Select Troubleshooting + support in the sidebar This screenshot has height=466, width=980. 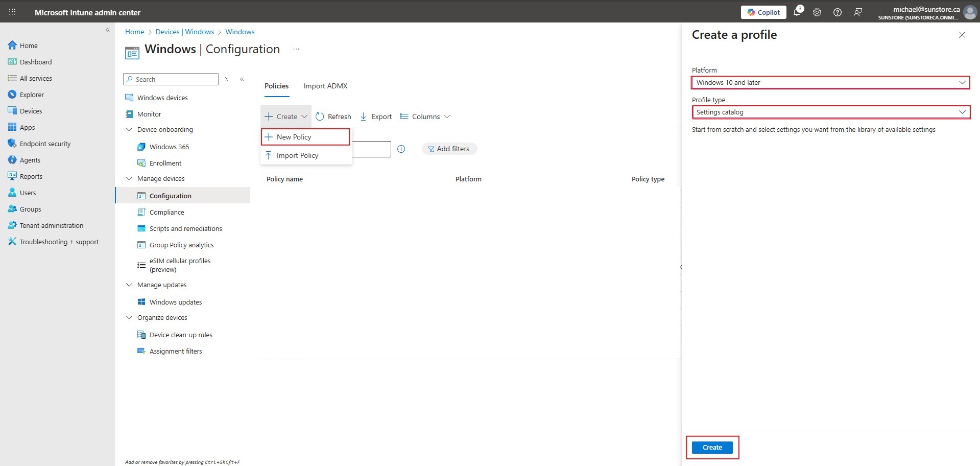coord(59,241)
